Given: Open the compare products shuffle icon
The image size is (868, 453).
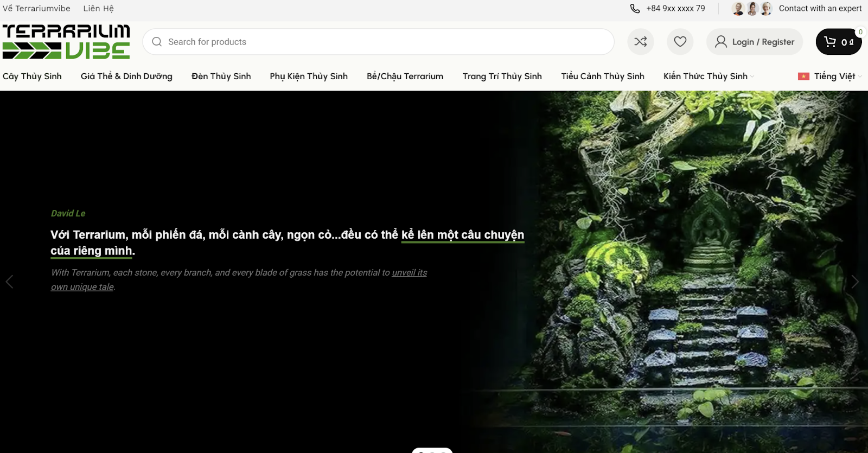Looking at the screenshot, I should point(640,42).
